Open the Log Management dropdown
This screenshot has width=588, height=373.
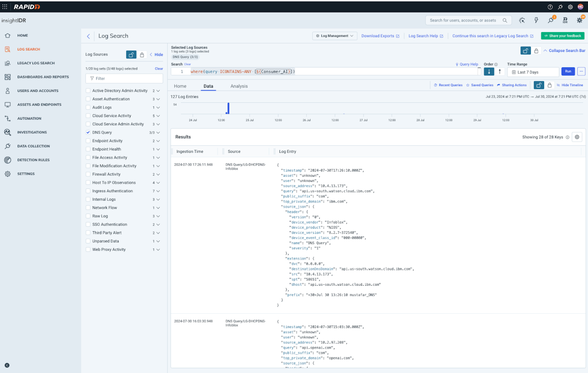coord(334,36)
